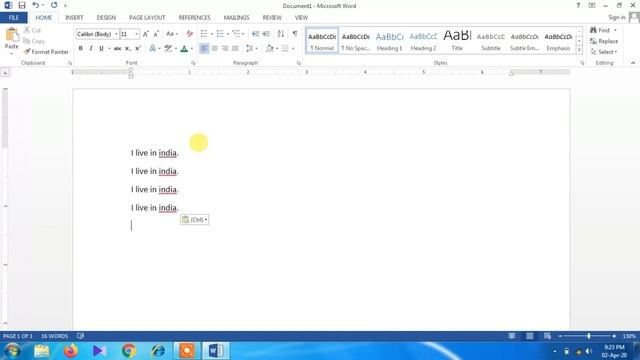Expand the Styles gallery More arrow
Viewport: 640px width, 360px height.
pos(579,50)
